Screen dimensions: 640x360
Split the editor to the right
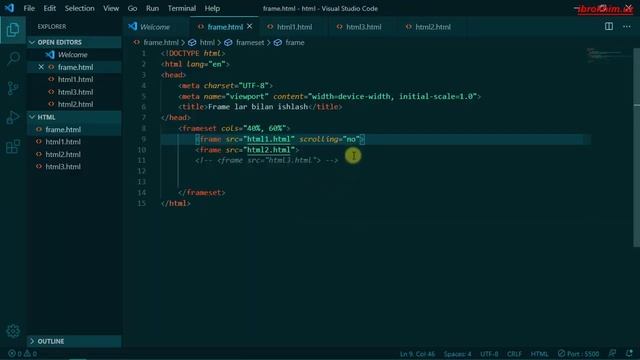(609, 27)
